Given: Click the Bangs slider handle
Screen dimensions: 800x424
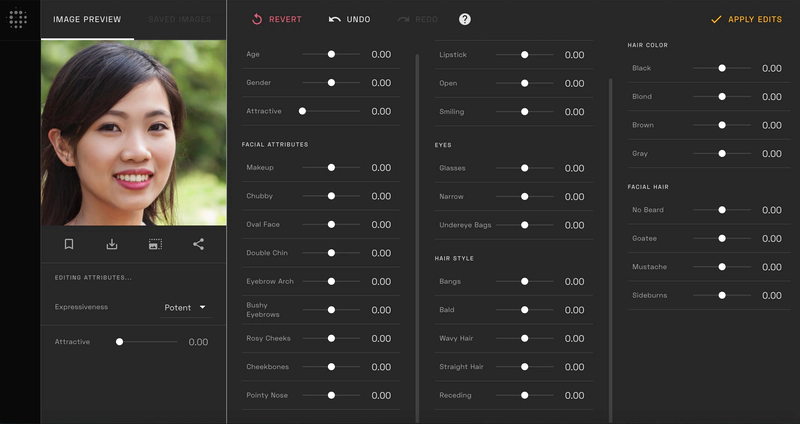Looking at the screenshot, I should pyautogui.click(x=524, y=282).
